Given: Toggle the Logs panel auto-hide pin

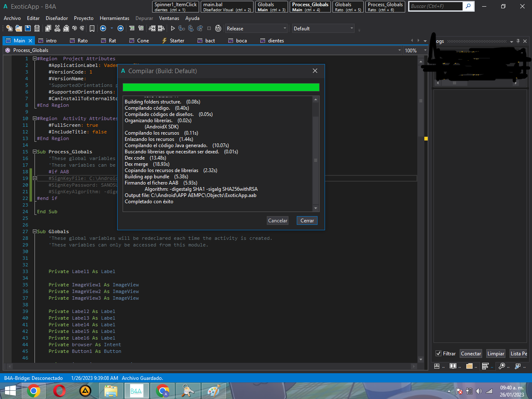Looking at the screenshot, I should pyautogui.click(x=518, y=41).
